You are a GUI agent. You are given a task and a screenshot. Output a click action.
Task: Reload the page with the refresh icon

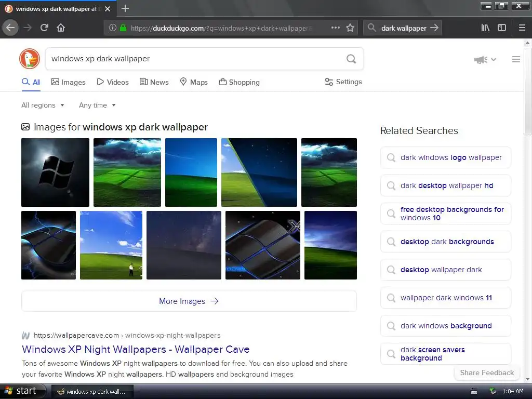point(44,28)
